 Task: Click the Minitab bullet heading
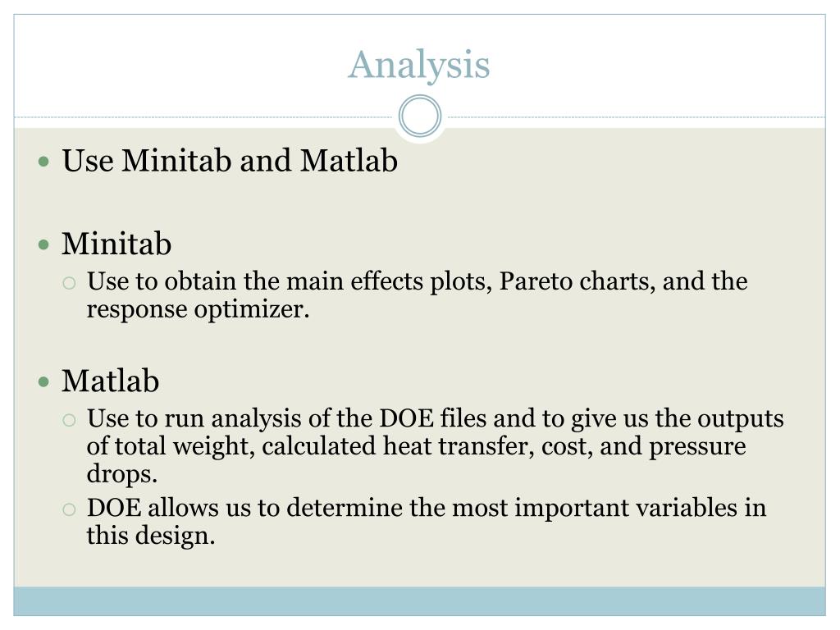116,244
